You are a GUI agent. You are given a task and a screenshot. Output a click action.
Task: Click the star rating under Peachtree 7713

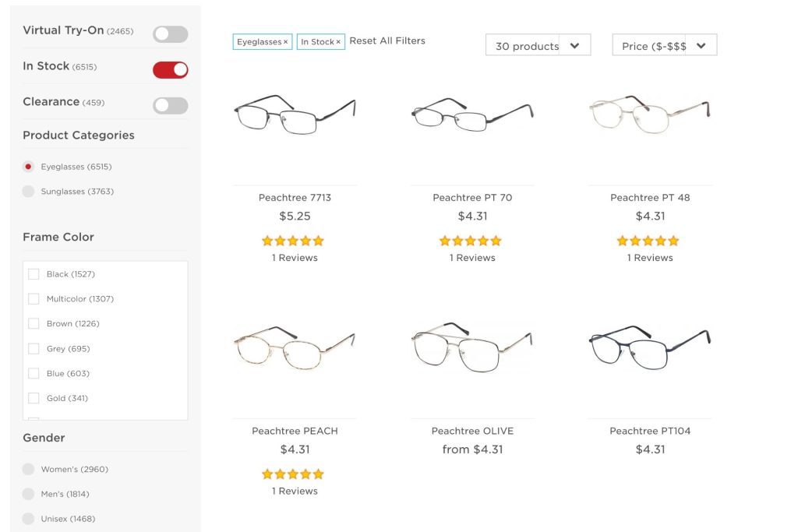point(293,240)
